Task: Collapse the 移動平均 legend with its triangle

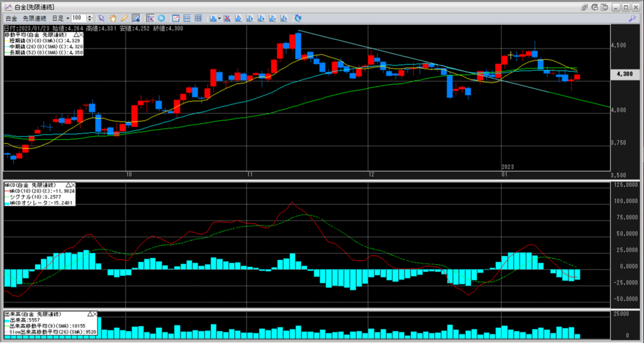Action: tap(75, 35)
